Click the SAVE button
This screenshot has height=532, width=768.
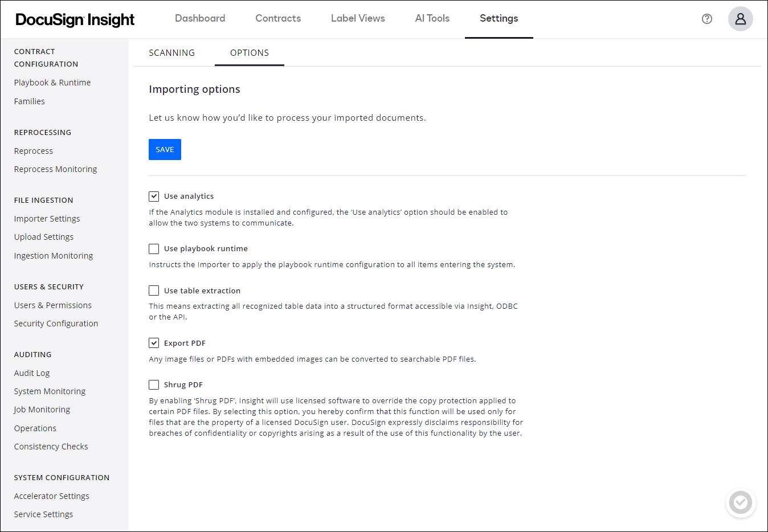(x=165, y=149)
